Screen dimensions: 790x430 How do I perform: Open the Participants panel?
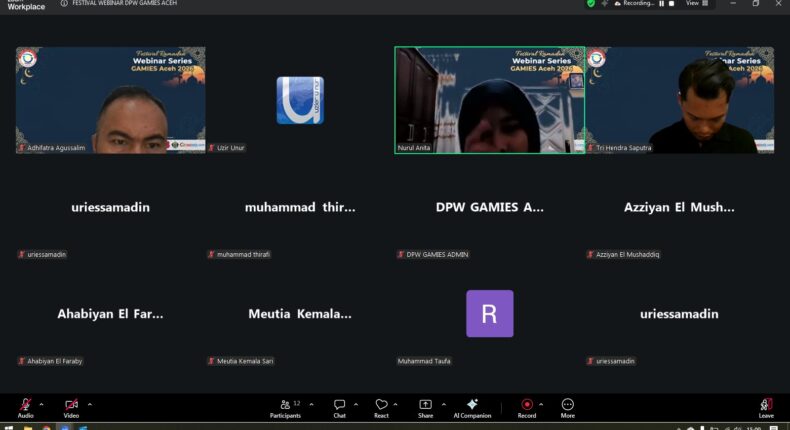coord(285,408)
